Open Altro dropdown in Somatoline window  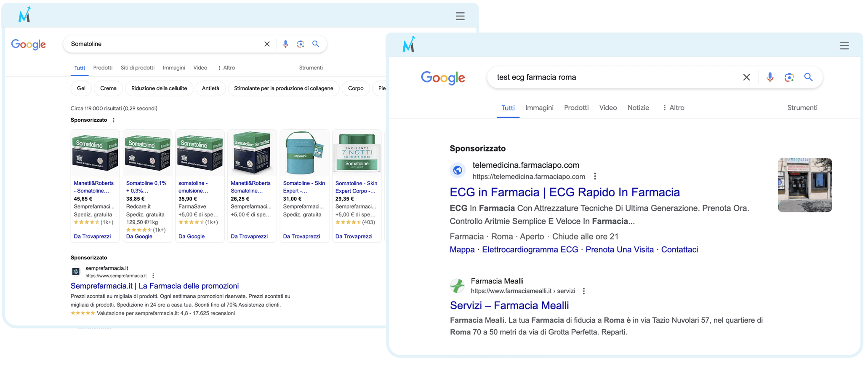pos(226,68)
